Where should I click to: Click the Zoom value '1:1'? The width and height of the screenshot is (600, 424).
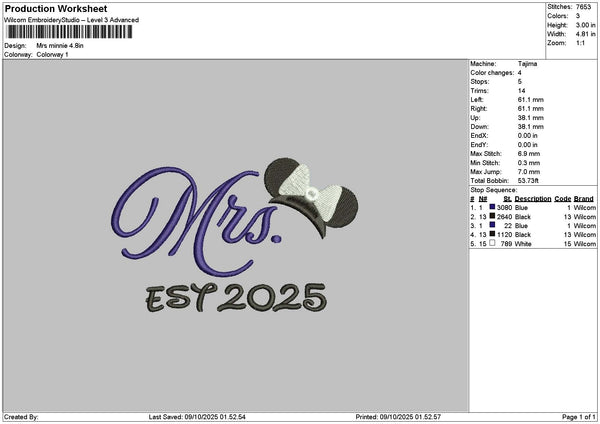click(x=580, y=43)
